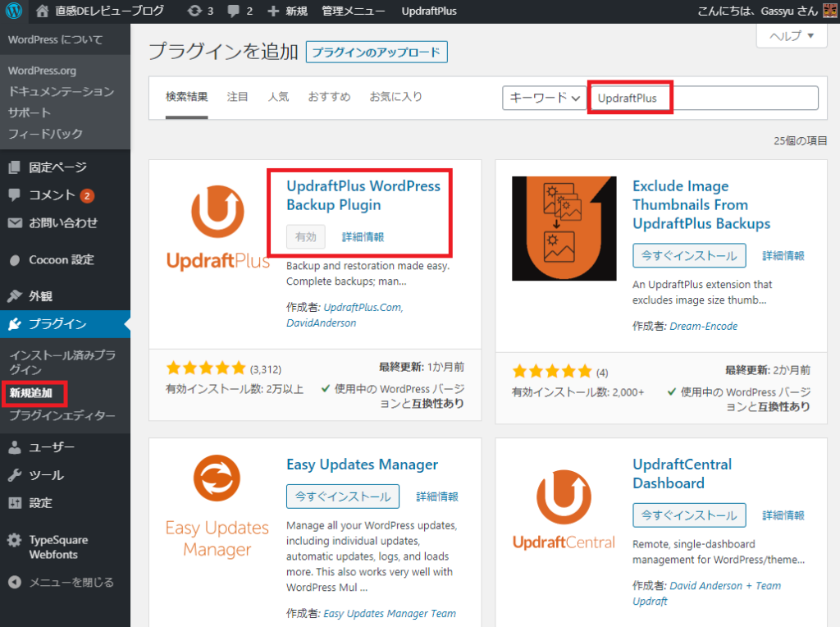Screen dimensions: 840x627
Task: Click the 固定ページ pages icon
Action: [x=15, y=167]
